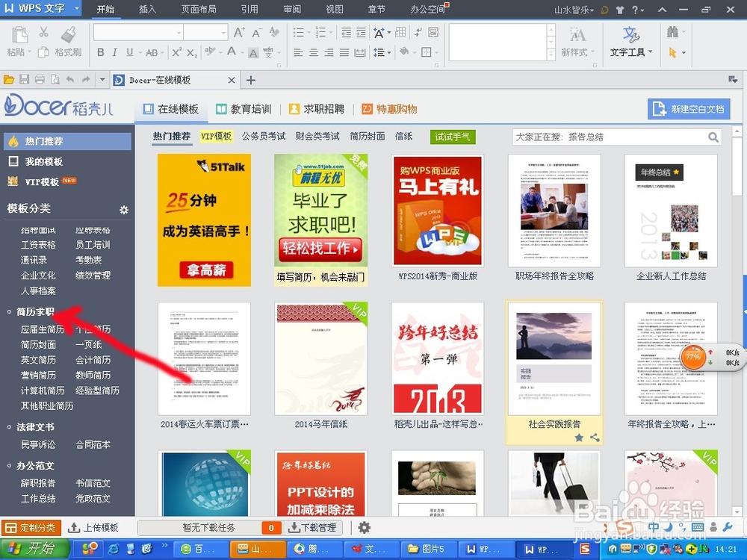Toggle Underline formatting button
Image resolution: width=747 pixels, height=560 pixels.
click(x=129, y=52)
